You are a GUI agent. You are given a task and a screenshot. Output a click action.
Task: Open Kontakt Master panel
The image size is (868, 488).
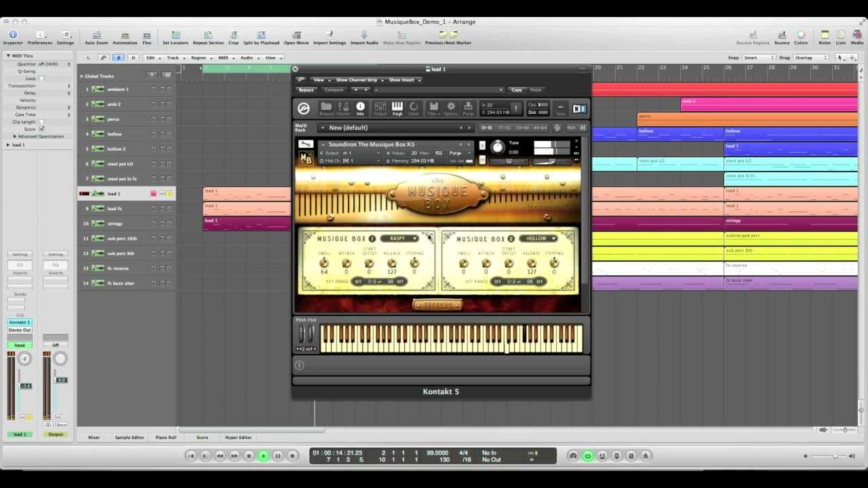(x=344, y=109)
